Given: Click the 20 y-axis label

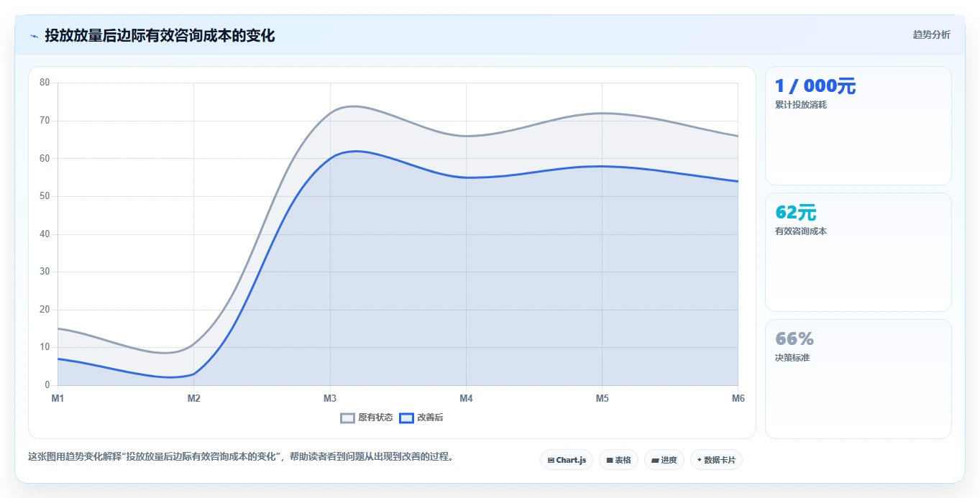Looking at the screenshot, I should click(x=45, y=310).
